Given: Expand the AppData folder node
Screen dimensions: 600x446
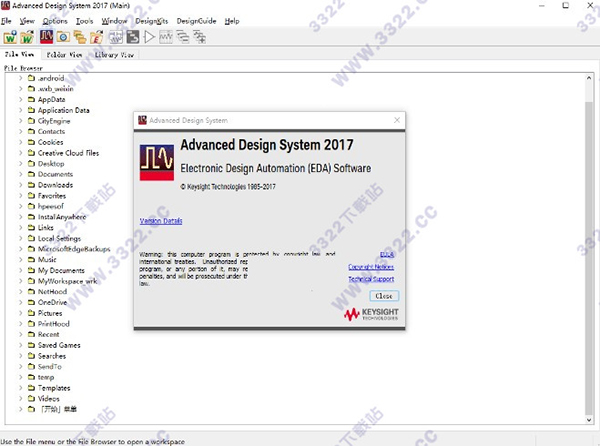Looking at the screenshot, I should coord(21,99).
